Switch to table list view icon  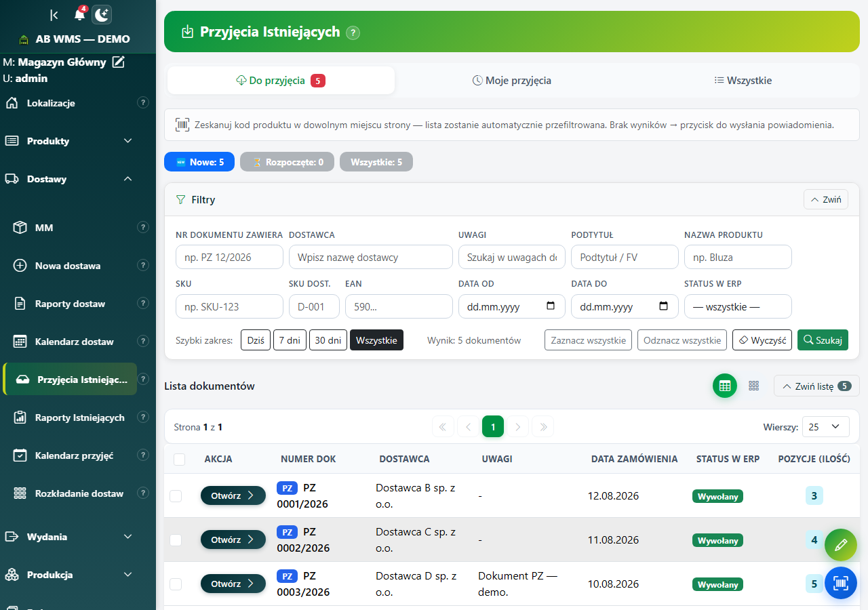tap(725, 386)
